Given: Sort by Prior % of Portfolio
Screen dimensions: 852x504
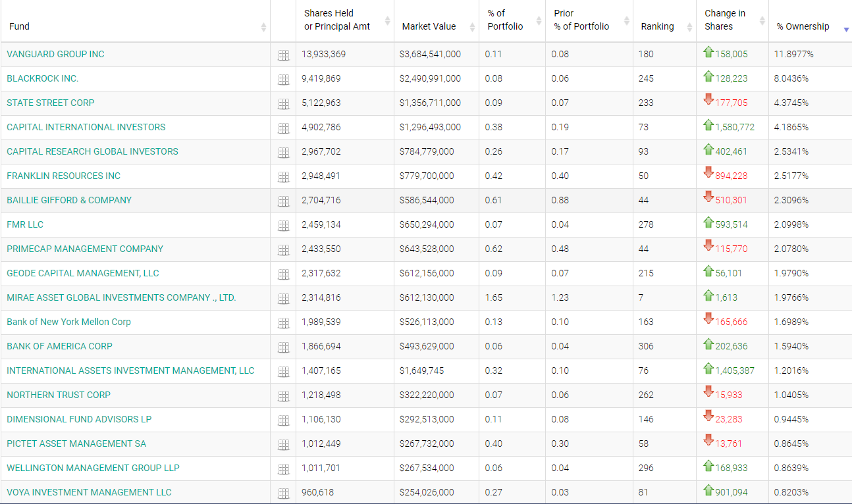Looking at the screenshot, I should click(589, 20).
